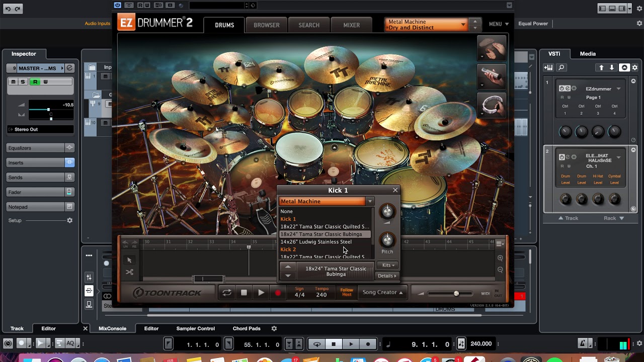Zoom out on EZdrummer song track
Screen dimensions: 644x362
[x=500, y=269]
